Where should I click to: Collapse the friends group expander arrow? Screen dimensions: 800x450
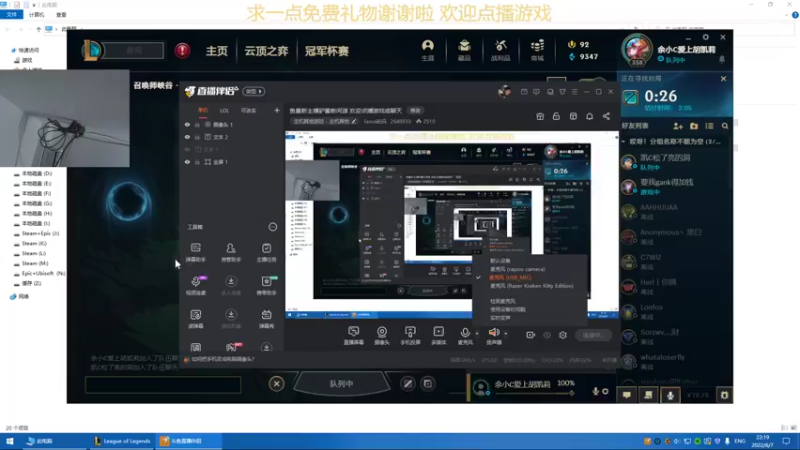[x=623, y=142]
